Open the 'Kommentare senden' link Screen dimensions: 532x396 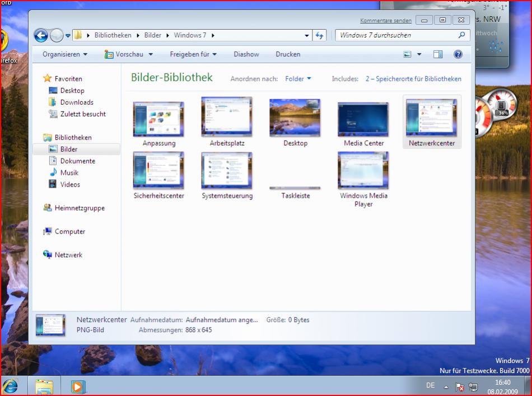[386, 20]
